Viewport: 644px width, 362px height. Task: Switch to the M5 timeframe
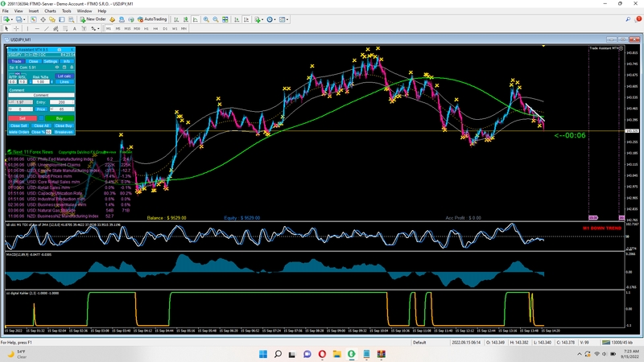point(118,28)
